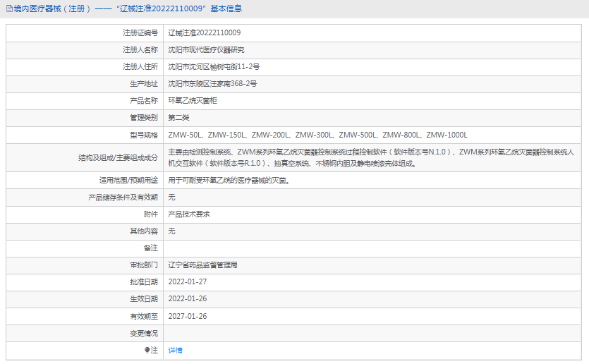Click the 注册人名称 label

tap(140, 49)
